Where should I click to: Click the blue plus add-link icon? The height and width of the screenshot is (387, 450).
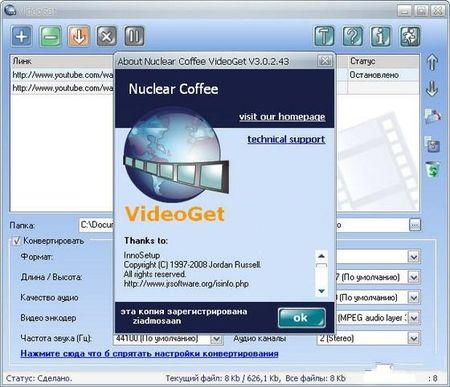(x=22, y=36)
